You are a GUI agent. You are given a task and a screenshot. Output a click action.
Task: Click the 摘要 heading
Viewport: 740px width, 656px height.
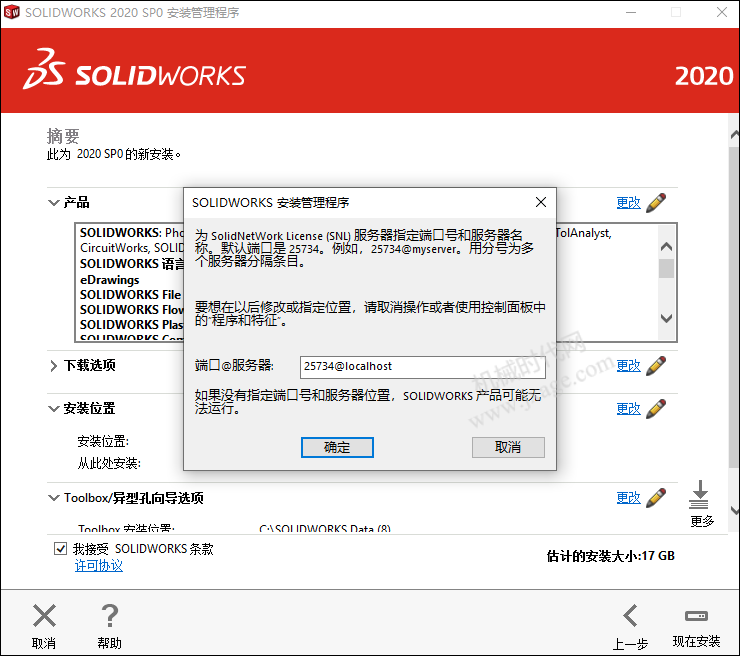(63, 136)
